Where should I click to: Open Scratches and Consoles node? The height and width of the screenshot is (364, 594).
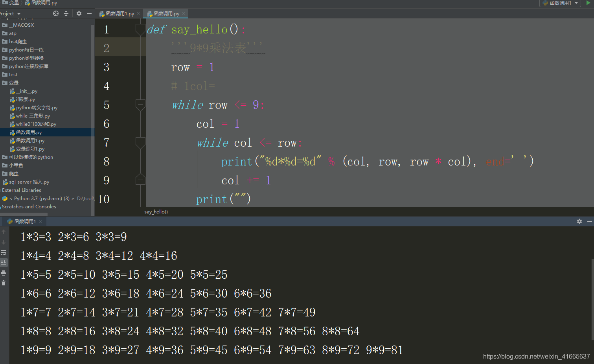29,207
